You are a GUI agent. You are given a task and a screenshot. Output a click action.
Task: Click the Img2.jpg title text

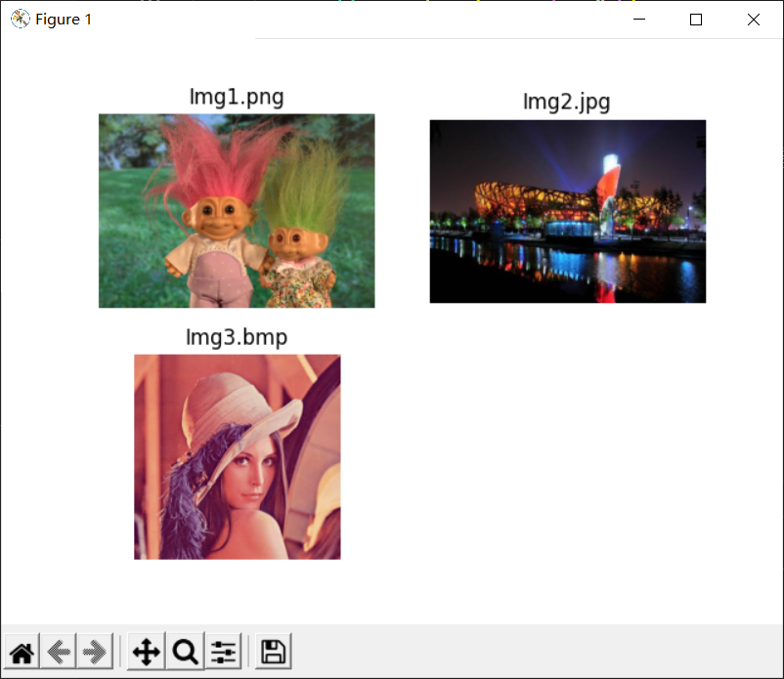click(x=567, y=103)
